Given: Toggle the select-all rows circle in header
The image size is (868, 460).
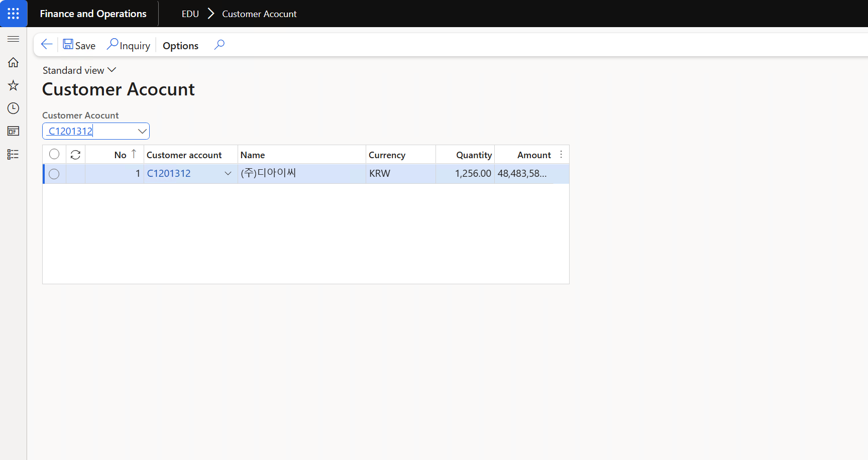Looking at the screenshot, I should [54, 154].
